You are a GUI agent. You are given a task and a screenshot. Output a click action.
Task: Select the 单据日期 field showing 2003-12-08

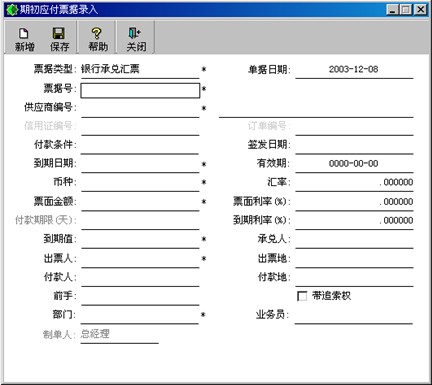354,70
